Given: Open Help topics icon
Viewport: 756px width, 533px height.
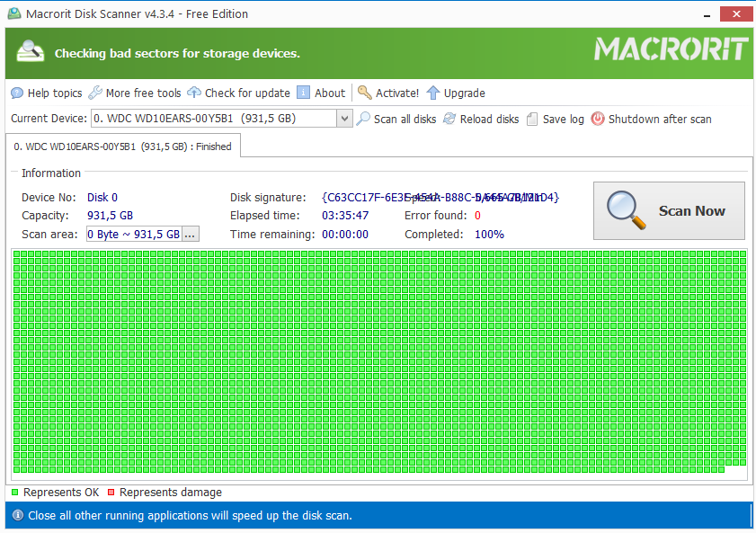Looking at the screenshot, I should pyautogui.click(x=17, y=93).
